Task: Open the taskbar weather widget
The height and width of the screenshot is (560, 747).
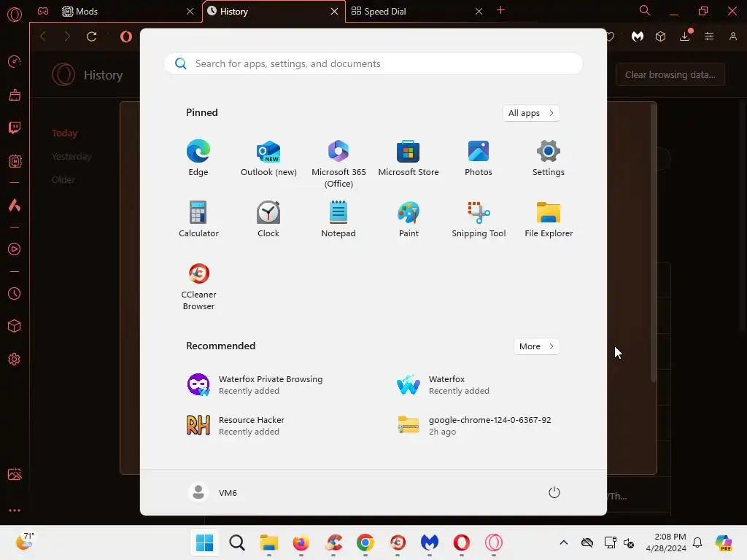Action: 25,542
